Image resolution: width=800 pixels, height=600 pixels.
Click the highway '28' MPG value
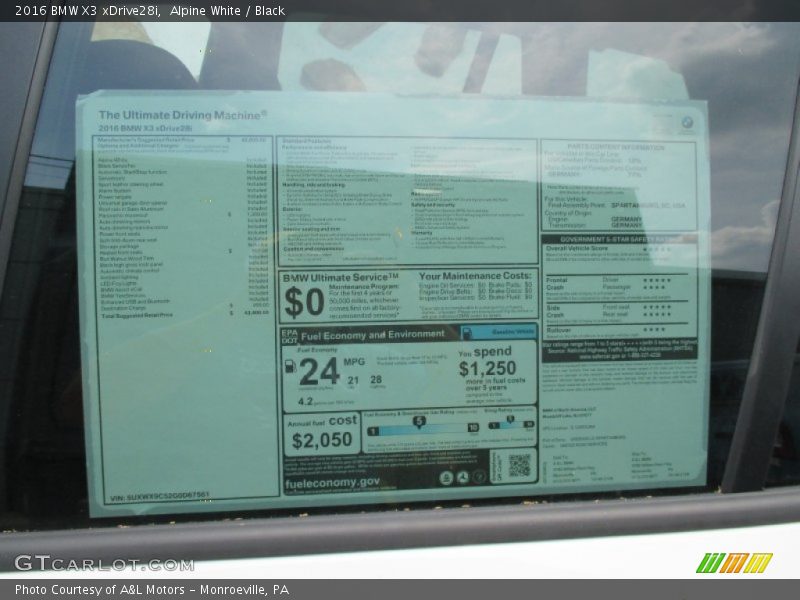point(376,379)
